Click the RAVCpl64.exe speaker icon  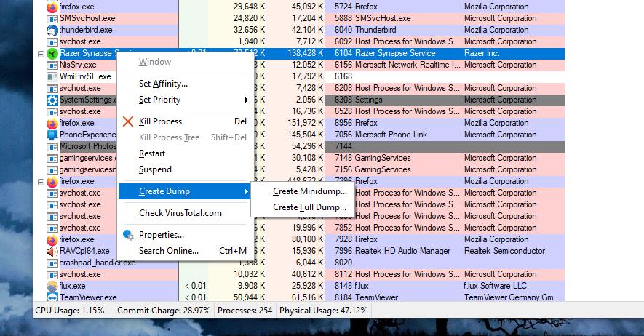[x=52, y=251]
